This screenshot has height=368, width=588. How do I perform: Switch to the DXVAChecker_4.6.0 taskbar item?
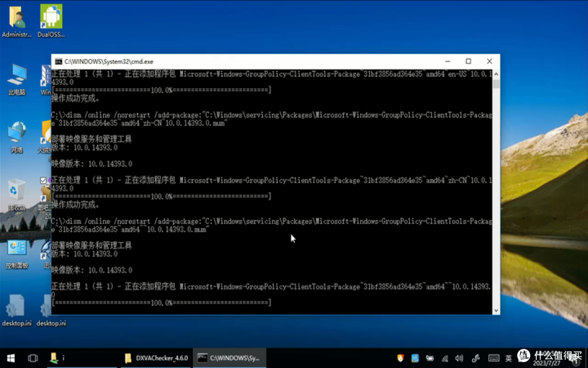(156, 358)
